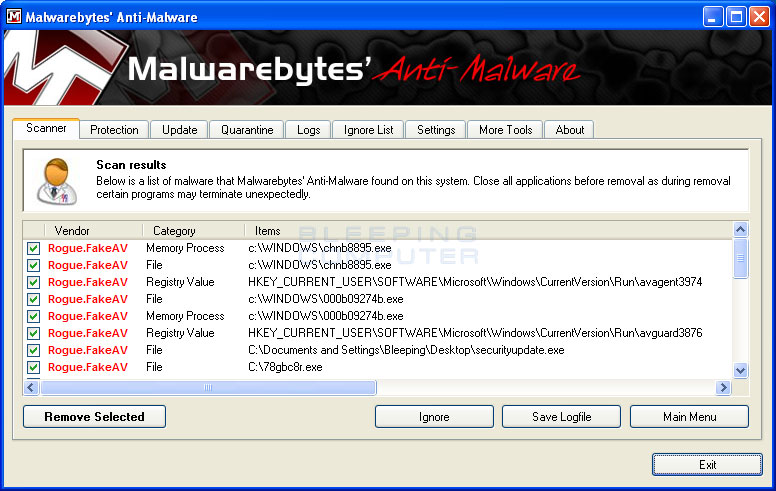Click the doctor icon beside Scan results
The height and width of the screenshot is (491, 776).
pos(57,182)
